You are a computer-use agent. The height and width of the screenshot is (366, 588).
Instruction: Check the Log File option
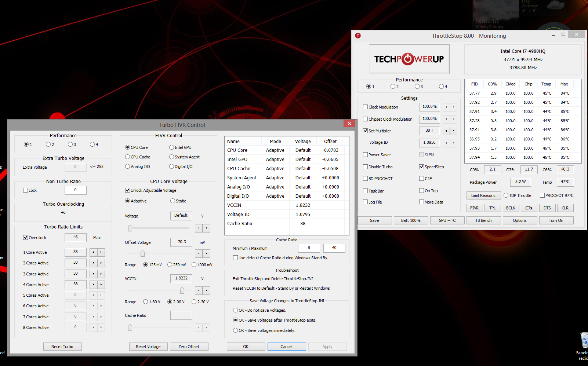[365, 202]
